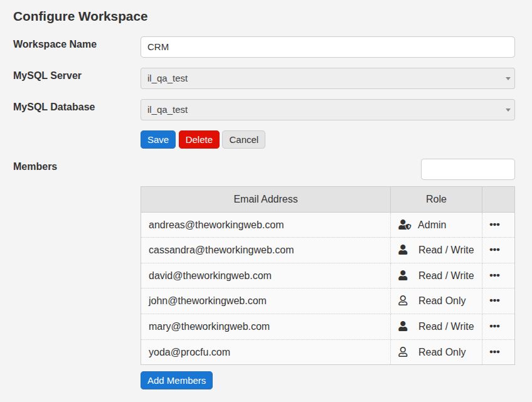Click the members search box
532x402 pixels.
pyautogui.click(x=467, y=169)
